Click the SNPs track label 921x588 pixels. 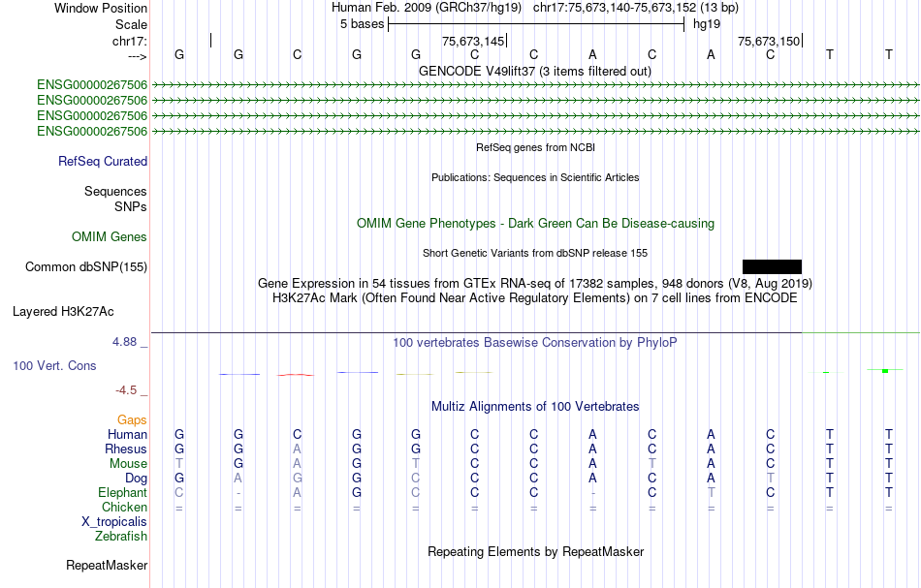coord(131,207)
